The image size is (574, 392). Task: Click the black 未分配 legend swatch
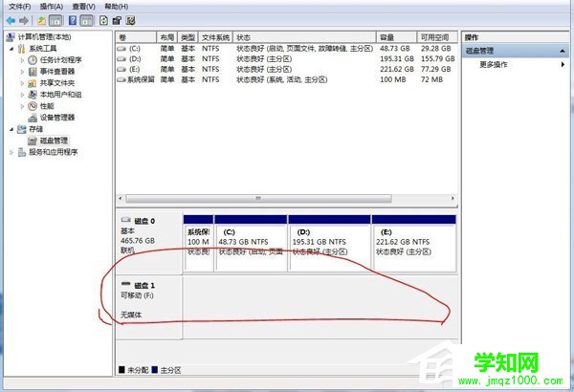point(121,370)
